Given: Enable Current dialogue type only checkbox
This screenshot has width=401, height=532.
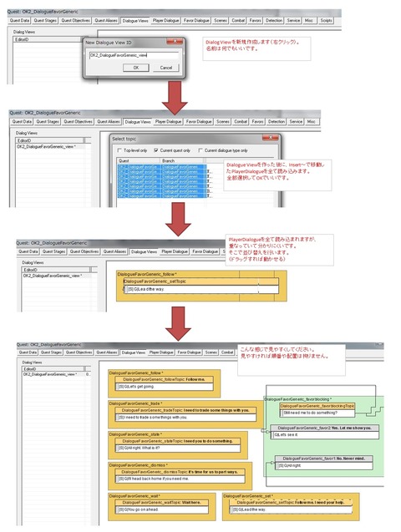Looking at the screenshot, I should (200, 150).
